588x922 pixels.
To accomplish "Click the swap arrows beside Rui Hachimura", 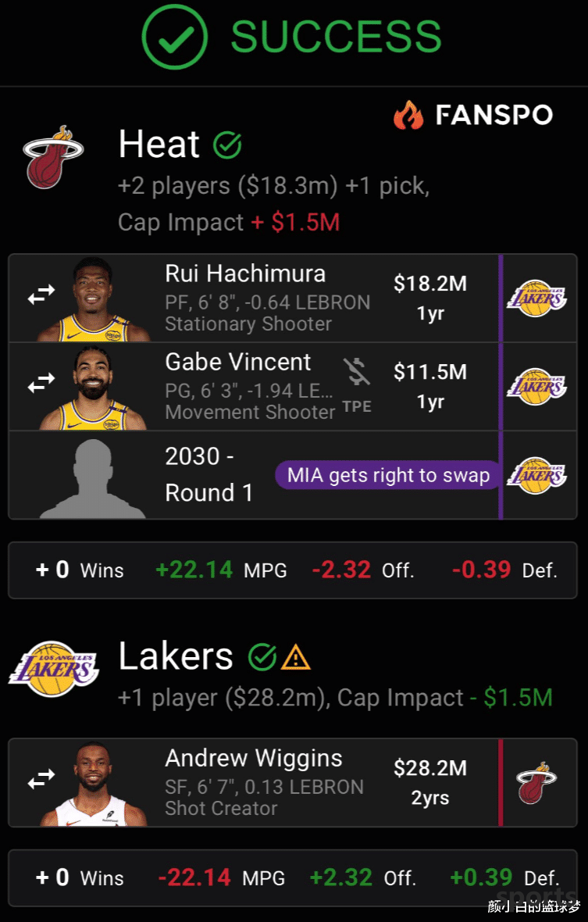I will pos(41,294).
